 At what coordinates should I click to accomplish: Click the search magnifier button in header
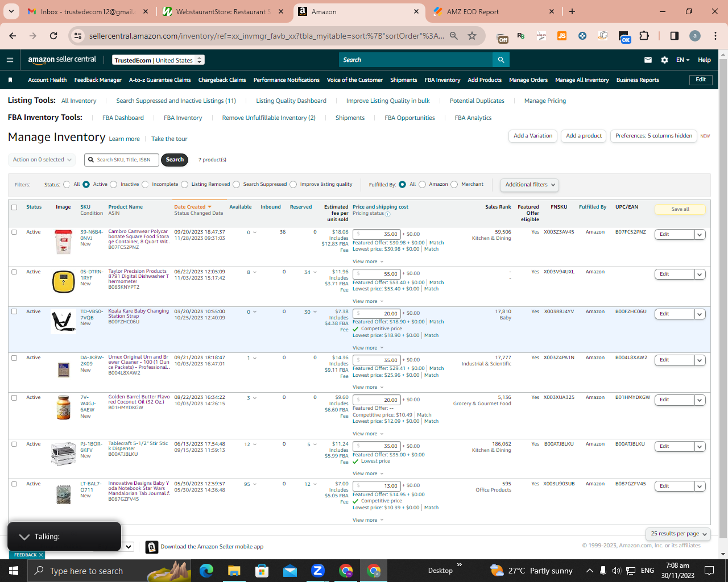[x=501, y=60]
